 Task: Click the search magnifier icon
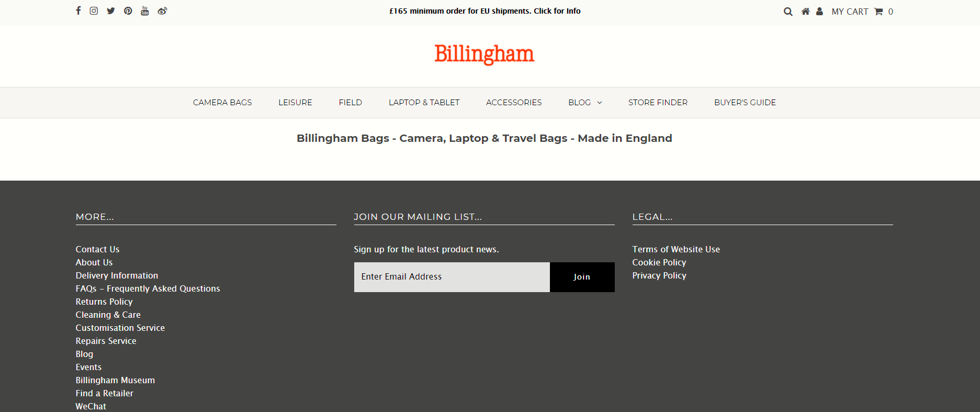pyautogui.click(x=788, y=12)
